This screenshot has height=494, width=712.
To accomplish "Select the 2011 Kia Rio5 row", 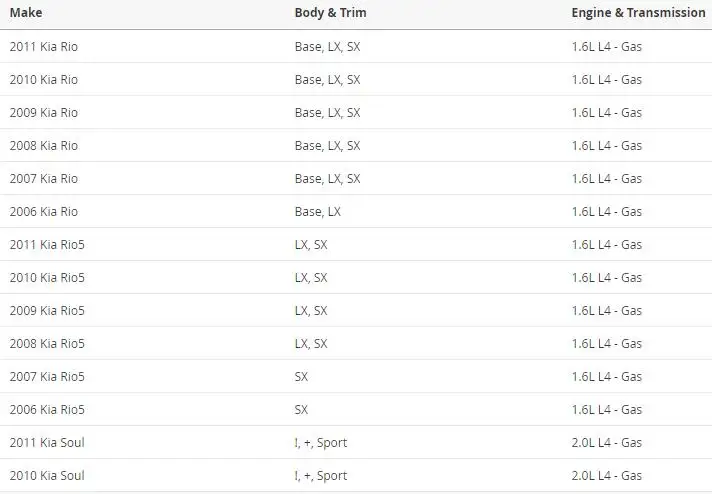I will click(x=356, y=244).
